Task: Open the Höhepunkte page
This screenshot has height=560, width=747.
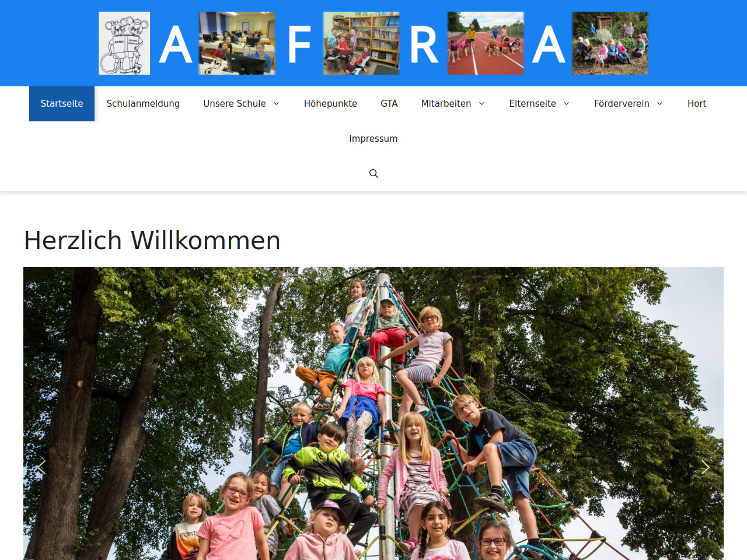Action: pyautogui.click(x=330, y=104)
